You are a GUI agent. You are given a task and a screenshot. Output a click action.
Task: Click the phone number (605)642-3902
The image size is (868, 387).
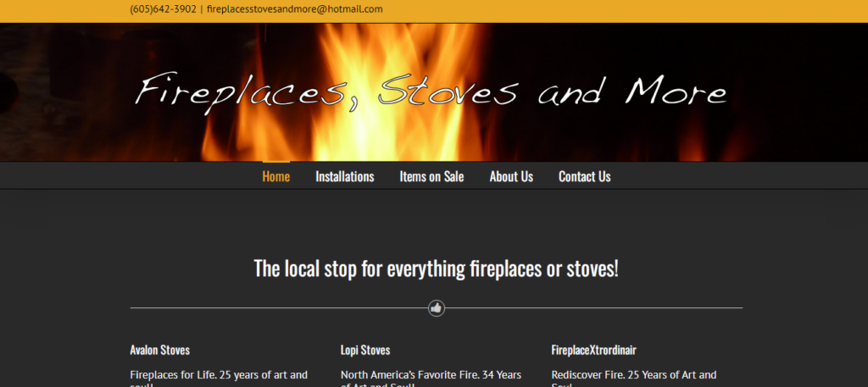pyautogui.click(x=164, y=9)
